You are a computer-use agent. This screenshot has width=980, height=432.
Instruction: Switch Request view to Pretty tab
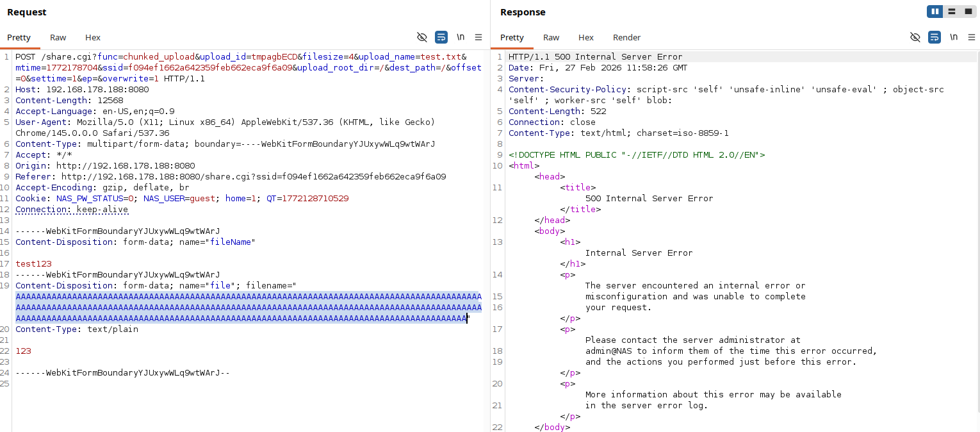coord(19,37)
